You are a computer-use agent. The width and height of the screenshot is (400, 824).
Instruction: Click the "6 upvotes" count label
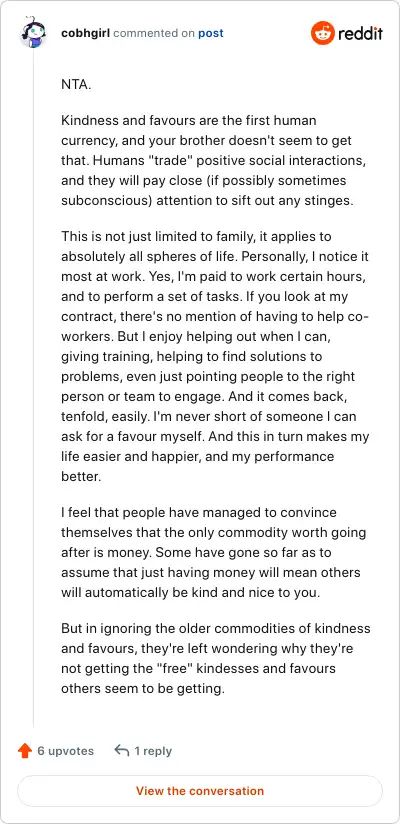coord(66,751)
